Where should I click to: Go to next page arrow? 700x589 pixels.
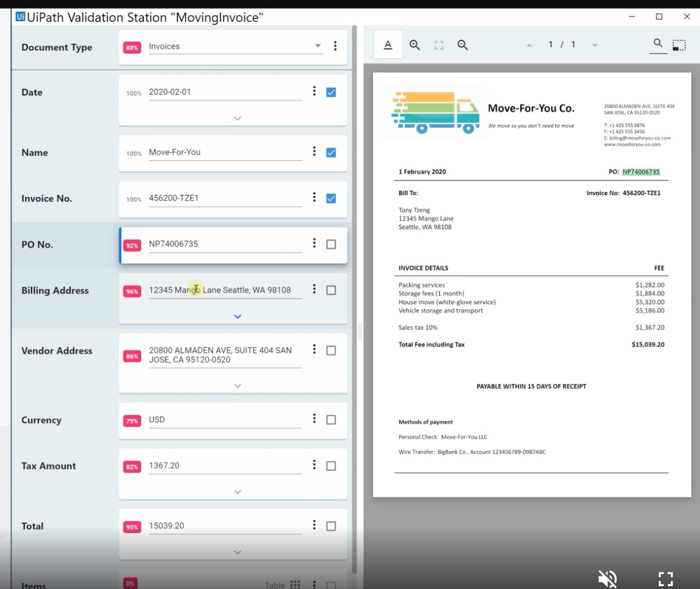coord(595,45)
